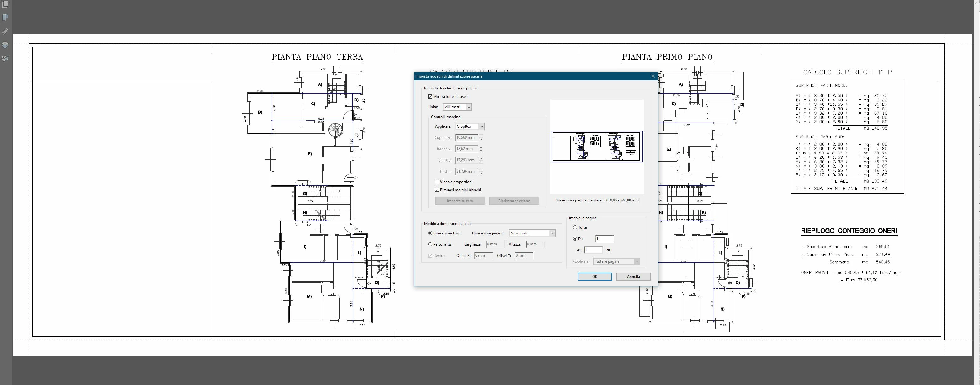Open the attachments paperclip panel
The height and width of the screenshot is (385, 980).
5,31
